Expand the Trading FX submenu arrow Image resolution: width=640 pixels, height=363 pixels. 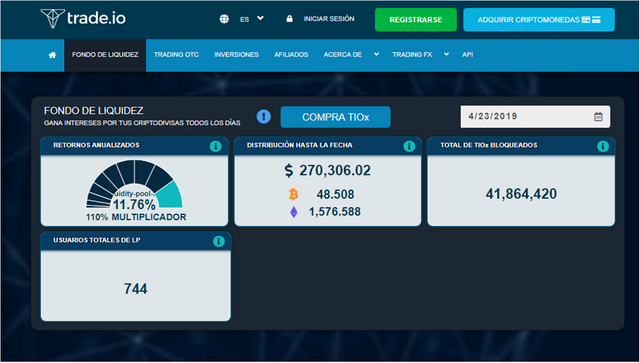[447, 55]
